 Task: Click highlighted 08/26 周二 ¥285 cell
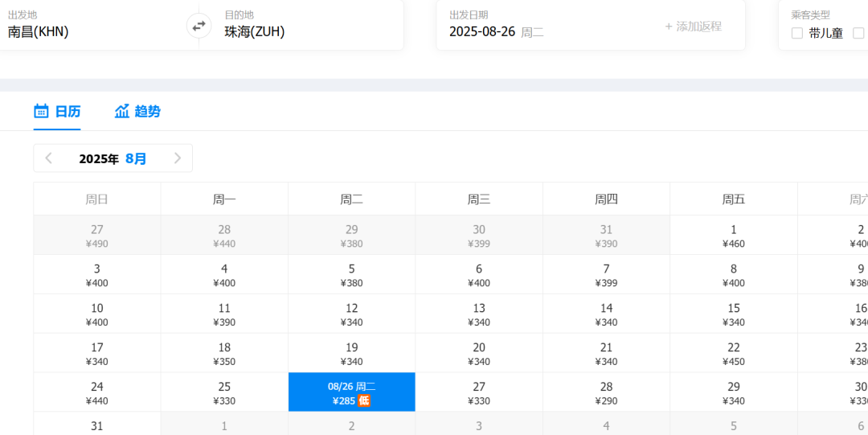click(x=351, y=392)
